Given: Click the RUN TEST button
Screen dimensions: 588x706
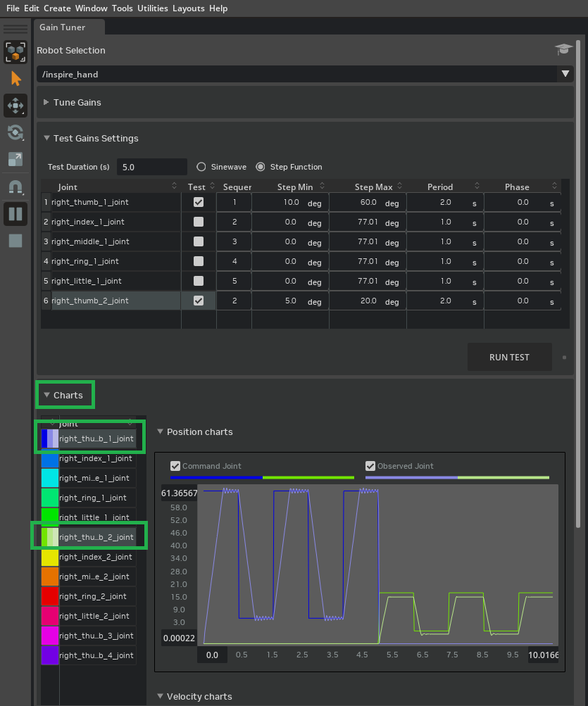Looking at the screenshot, I should coord(509,358).
